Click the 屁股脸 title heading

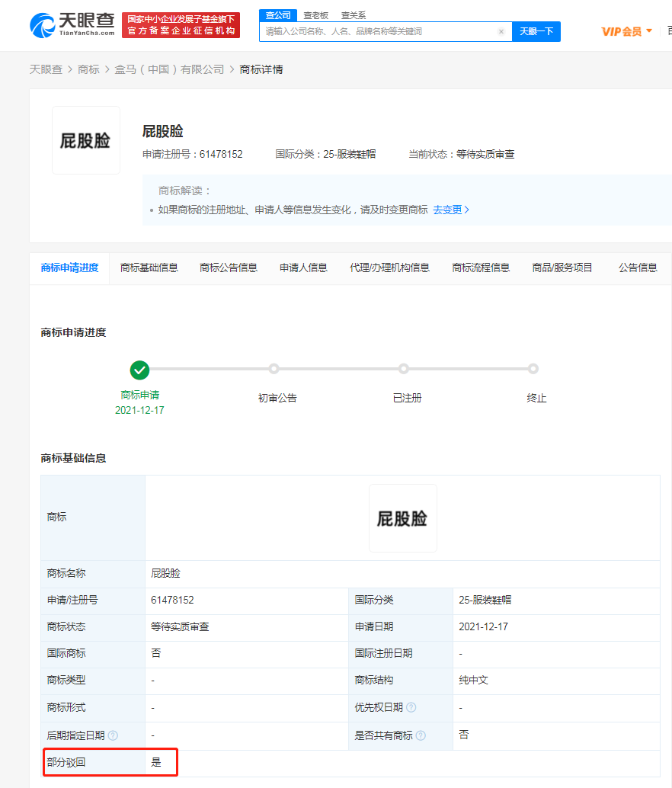(163, 132)
